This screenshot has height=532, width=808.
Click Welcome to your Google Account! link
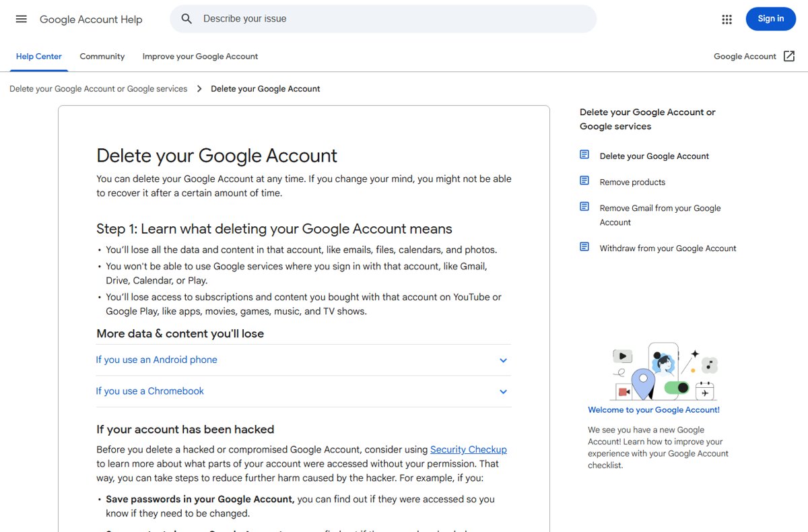coord(654,409)
